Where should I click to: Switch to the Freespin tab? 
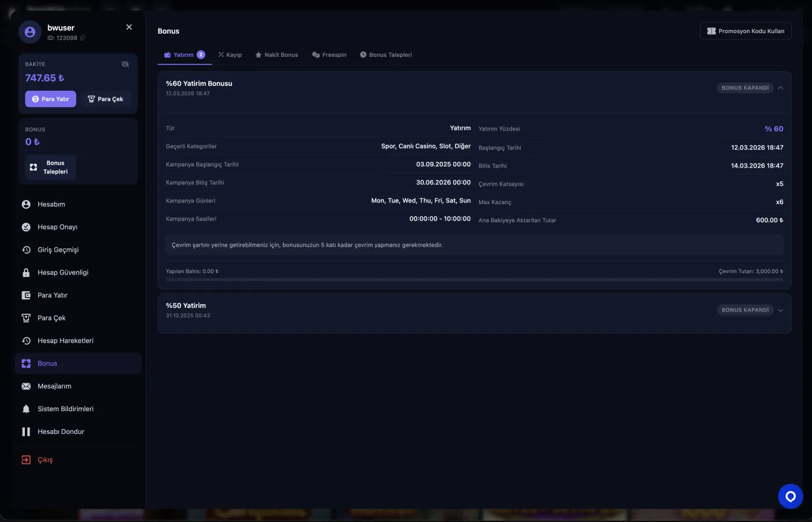point(329,55)
